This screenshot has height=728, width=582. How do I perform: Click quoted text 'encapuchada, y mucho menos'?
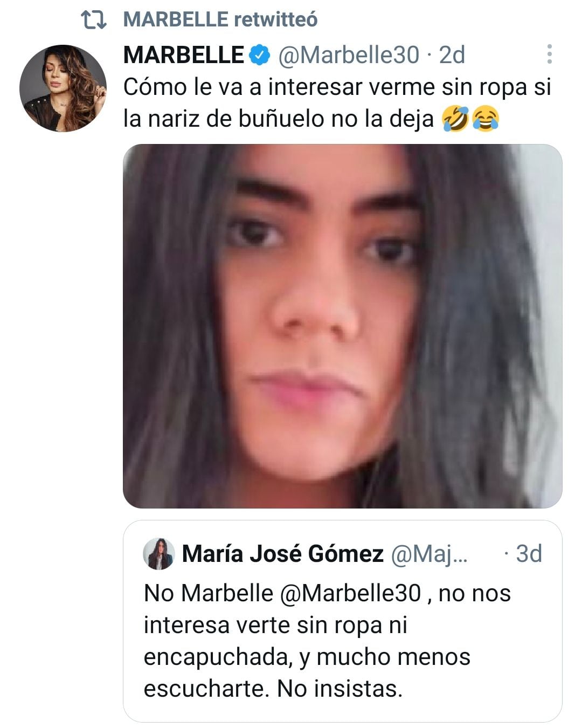pyautogui.click(x=307, y=657)
